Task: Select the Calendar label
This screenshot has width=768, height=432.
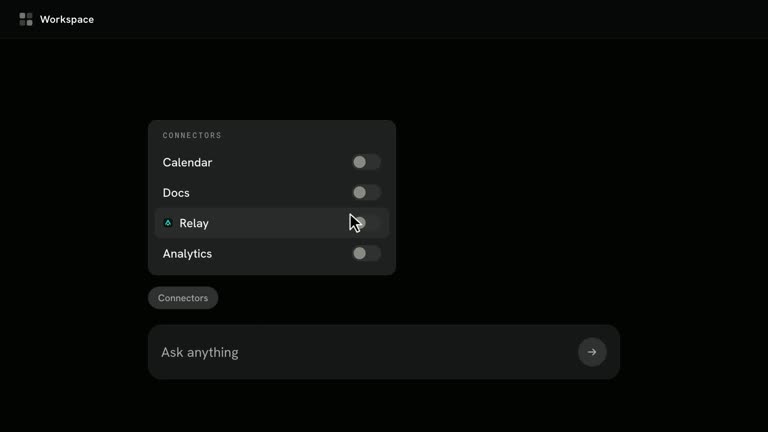Action: pos(187,163)
